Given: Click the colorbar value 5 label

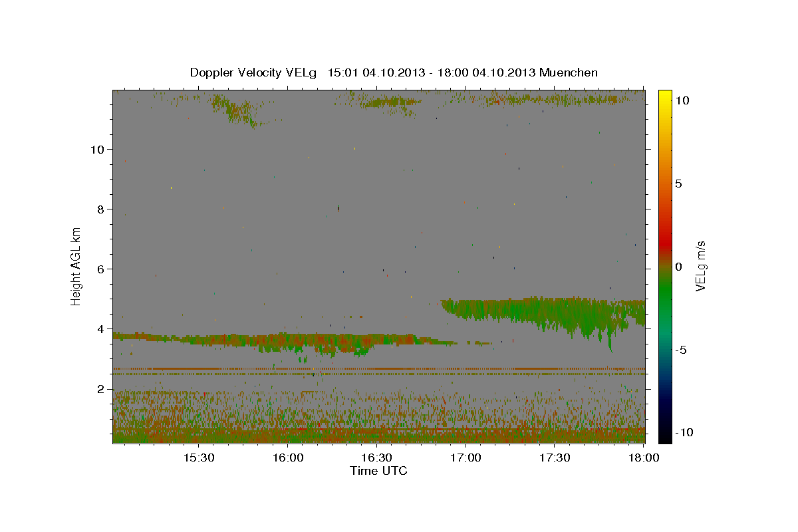Looking at the screenshot, I should (x=678, y=184).
